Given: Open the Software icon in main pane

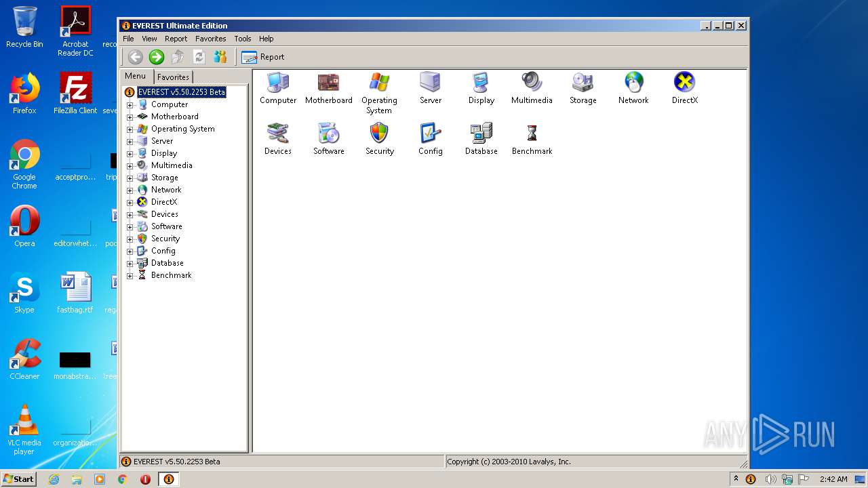Looking at the screenshot, I should click(329, 134).
